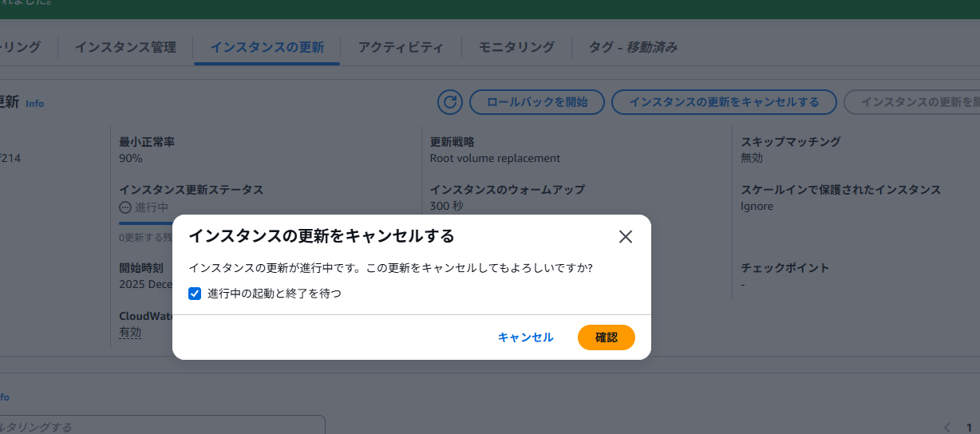The image size is (980, 434).
Task: Click the チェックポイント label
Action: [784, 268]
